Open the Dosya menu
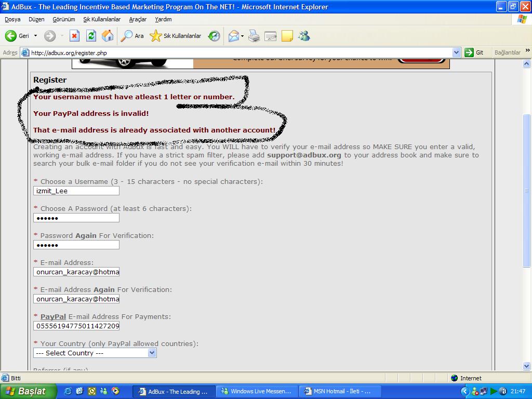The image size is (532, 399). 12,19
